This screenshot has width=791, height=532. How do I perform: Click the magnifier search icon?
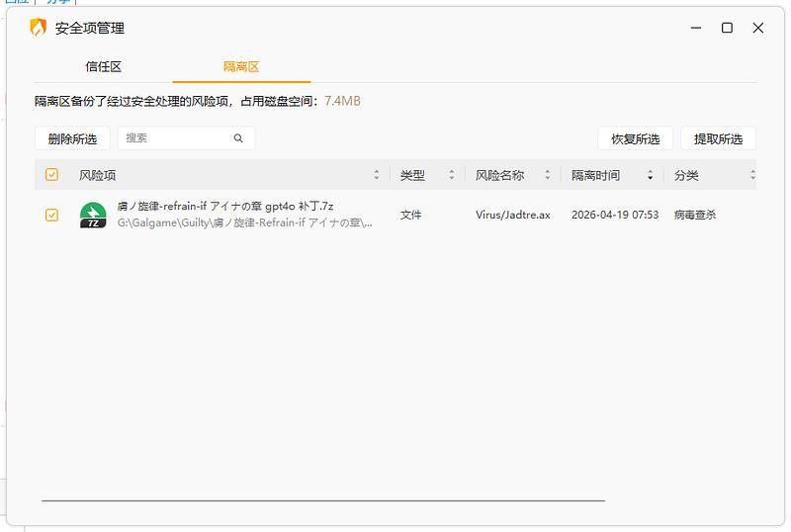pos(238,138)
